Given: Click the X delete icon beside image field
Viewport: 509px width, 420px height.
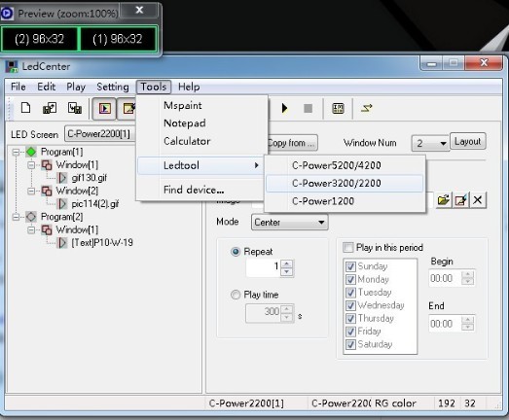Looking at the screenshot, I should (x=478, y=200).
